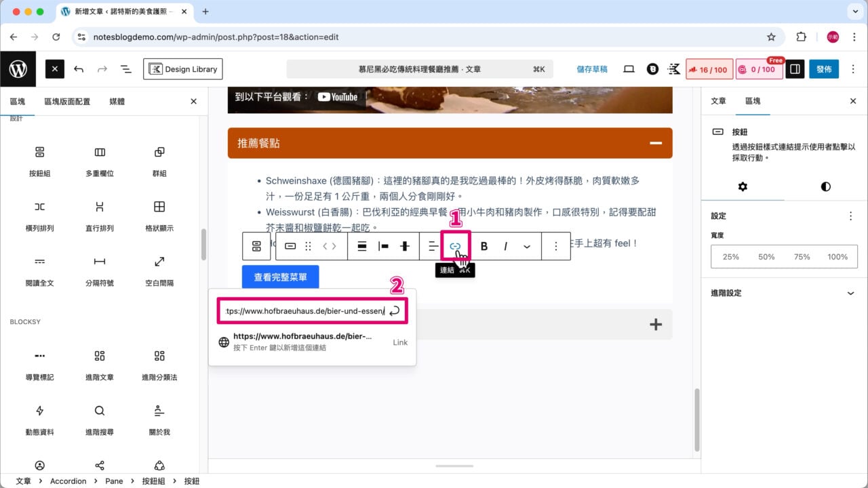
Task: Switch to the 文章 tab in right sidebar
Action: 720,101
